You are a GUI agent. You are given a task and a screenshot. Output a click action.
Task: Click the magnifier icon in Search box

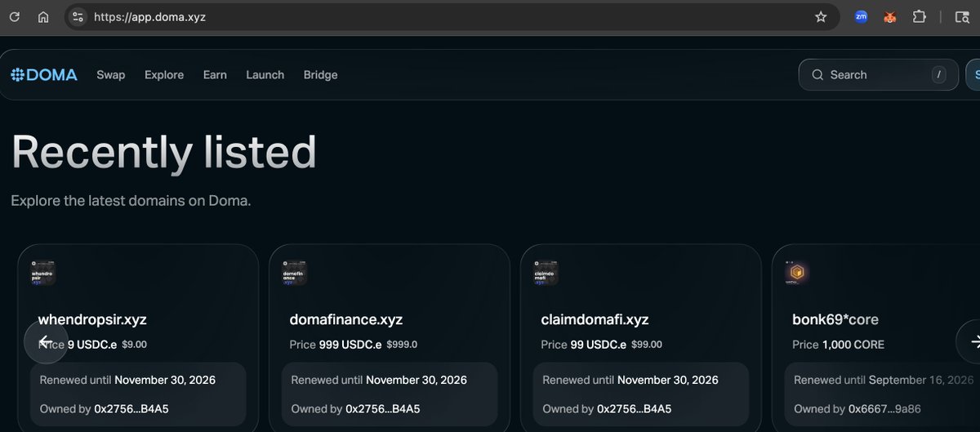coord(817,74)
